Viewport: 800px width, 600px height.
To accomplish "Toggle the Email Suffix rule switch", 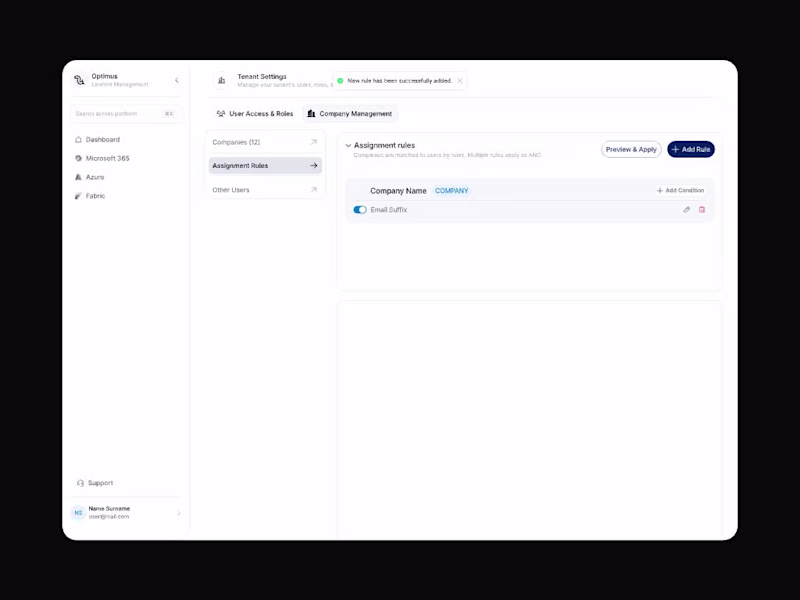I will (360, 210).
